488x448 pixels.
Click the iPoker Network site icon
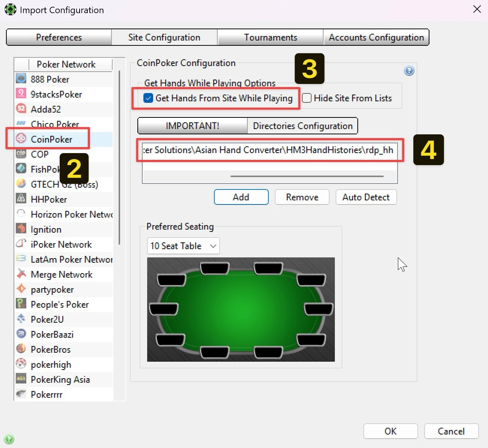tap(21, 244)
